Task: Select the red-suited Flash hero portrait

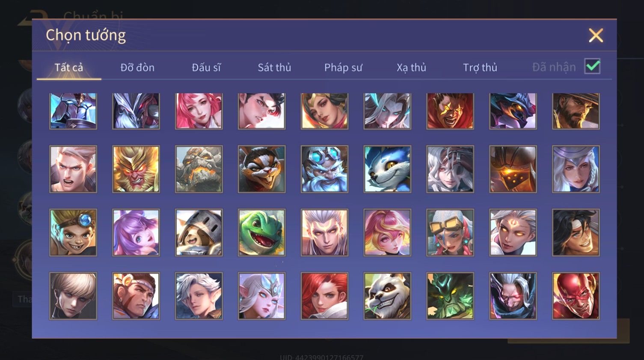Action: point(576,296)
